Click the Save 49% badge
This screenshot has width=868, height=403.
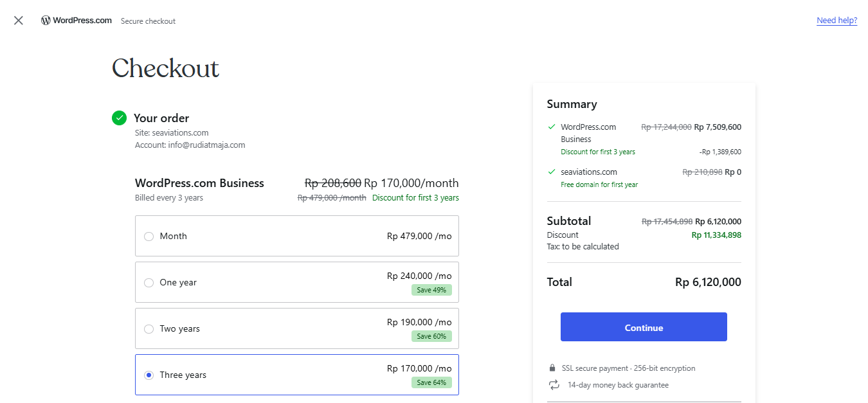(431, 290)
